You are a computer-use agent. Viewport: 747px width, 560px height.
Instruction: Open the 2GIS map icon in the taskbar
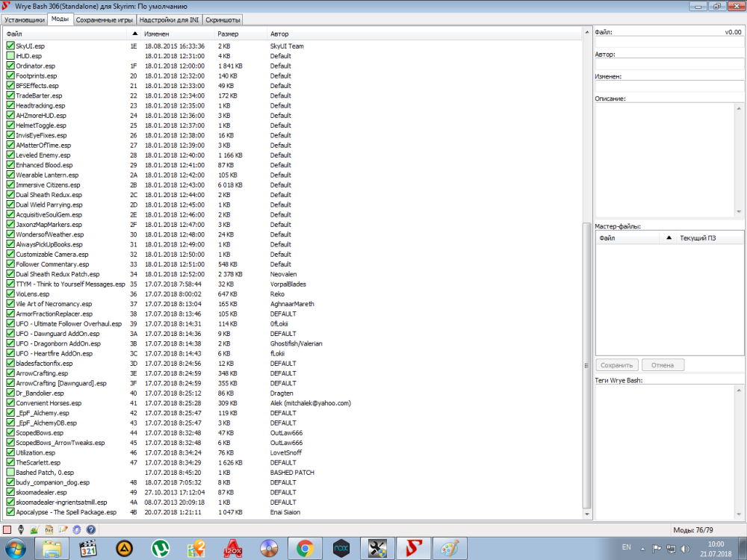196,548
